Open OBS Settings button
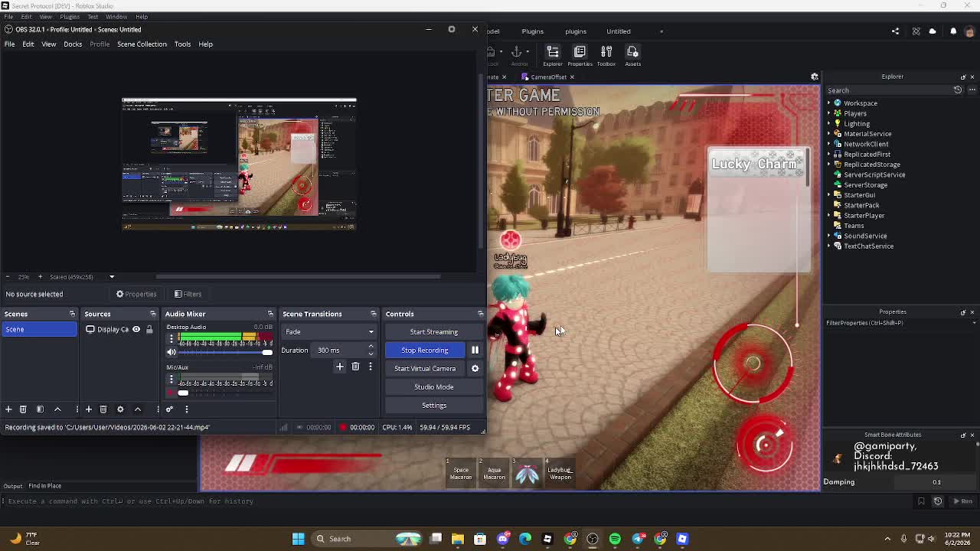Image resolution: width=980 pixels, height=551 pixels. click(x=433, y=405)
